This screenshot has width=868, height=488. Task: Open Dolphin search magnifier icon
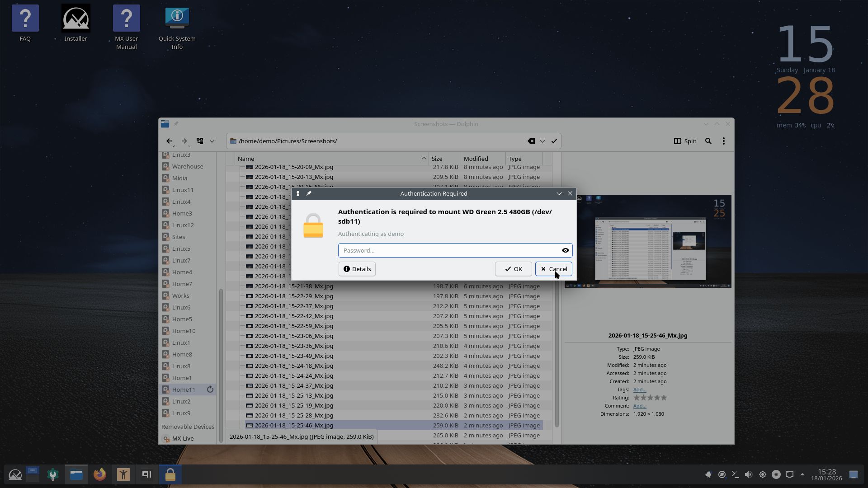coord(708,141)
